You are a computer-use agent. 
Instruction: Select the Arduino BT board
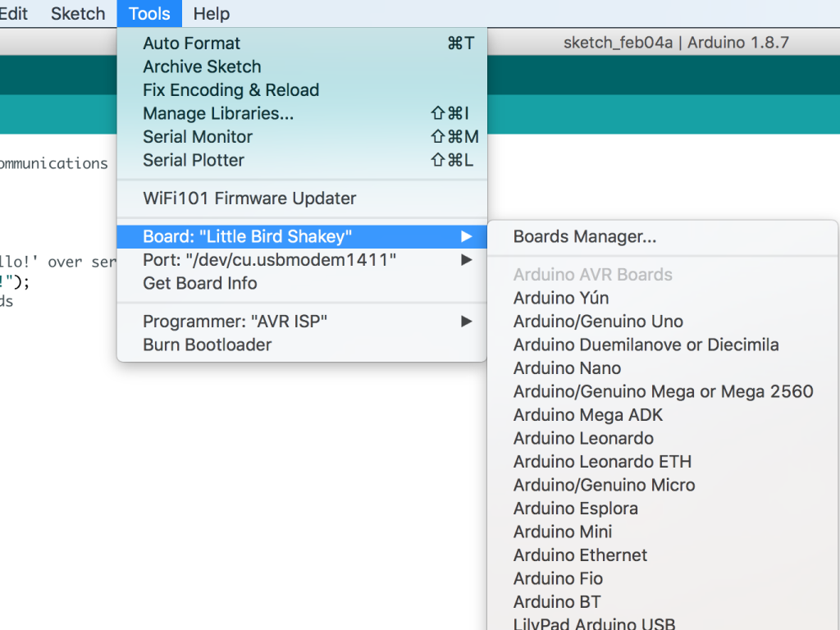click(663, 602)
